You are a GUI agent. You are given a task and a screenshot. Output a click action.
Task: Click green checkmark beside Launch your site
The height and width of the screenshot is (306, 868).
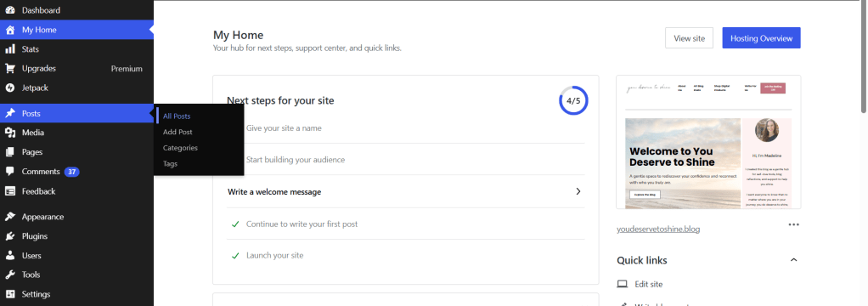coord(235,256)
